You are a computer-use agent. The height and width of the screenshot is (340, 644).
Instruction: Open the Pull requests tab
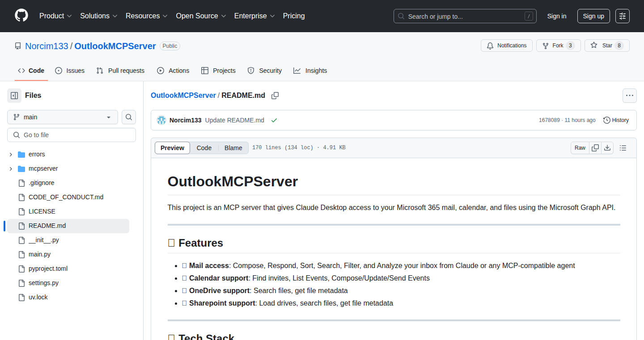120,71
